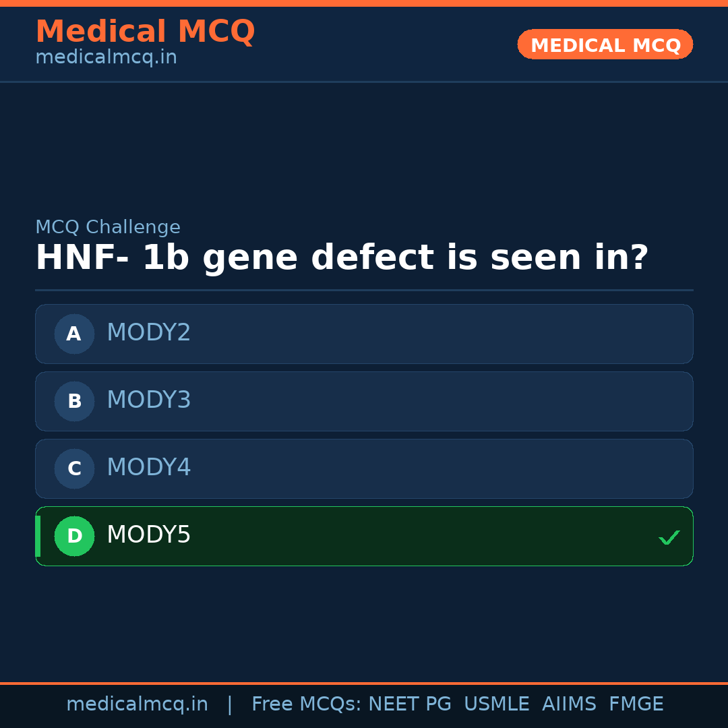Click the HNF-1b gene defect question text
Screen dimensions: 728x728
tap(342, 258)
